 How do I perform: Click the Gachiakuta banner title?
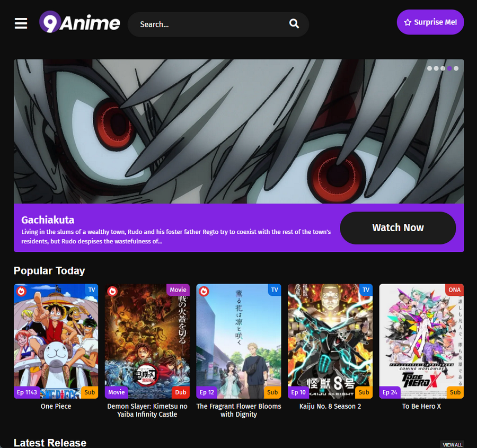click(x=48, y=220)
